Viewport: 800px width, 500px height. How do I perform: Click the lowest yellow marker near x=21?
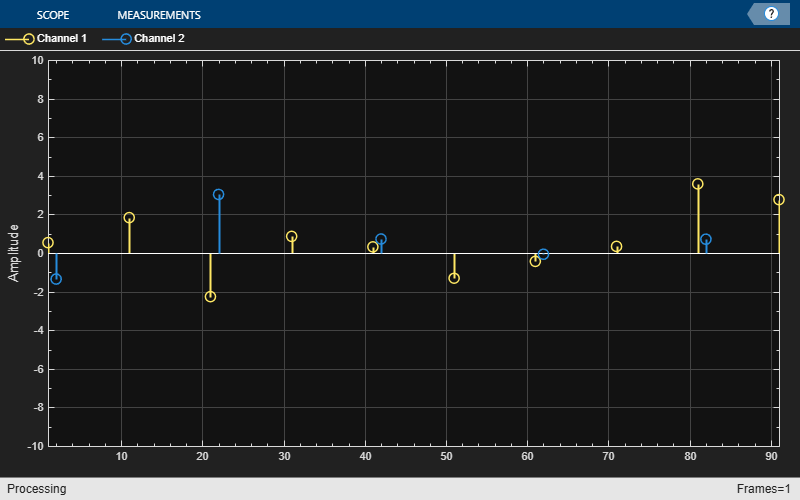pyautogui.click(x=210, y=297)
